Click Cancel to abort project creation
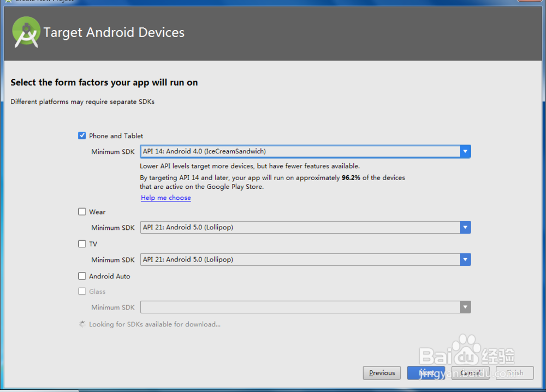The width and height of the screenshot is (546, 392). click(470, 373)
